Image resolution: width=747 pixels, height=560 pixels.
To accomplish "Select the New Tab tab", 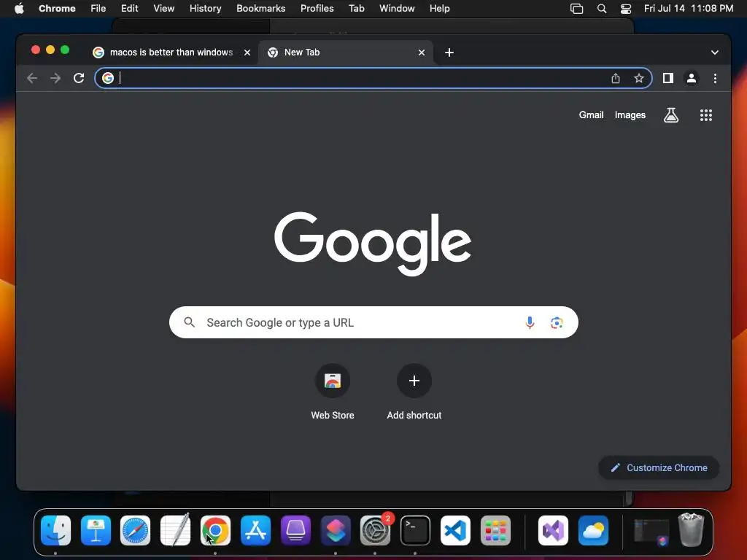I will (x=347, y=52).
